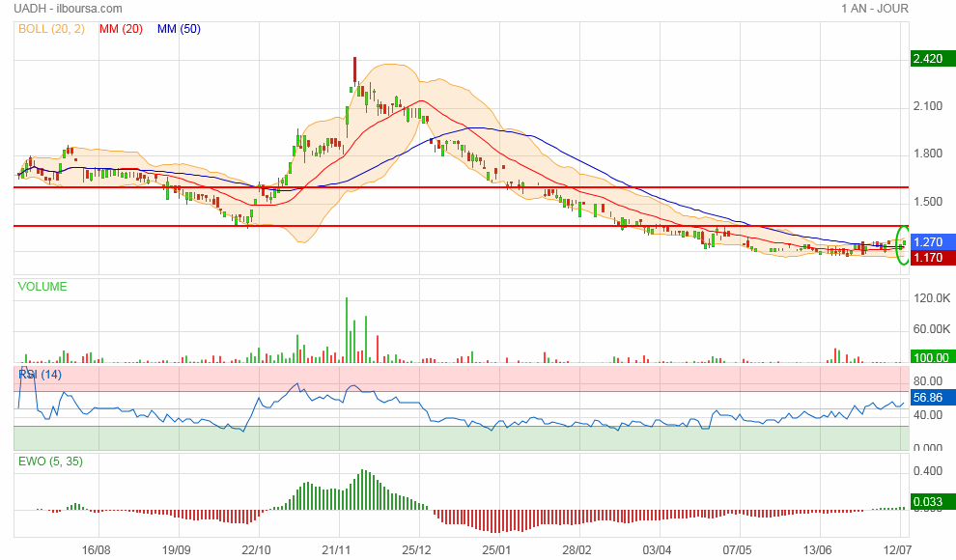Click the 12/07 date axis label
This screenshot has width=956, height=560.
coord(897,550)
